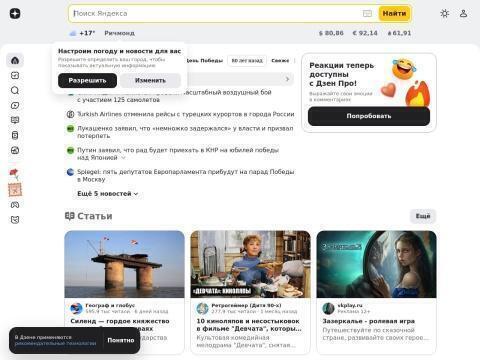Switch to the Свежее tab
480x360 pixels.
point(280,61)
